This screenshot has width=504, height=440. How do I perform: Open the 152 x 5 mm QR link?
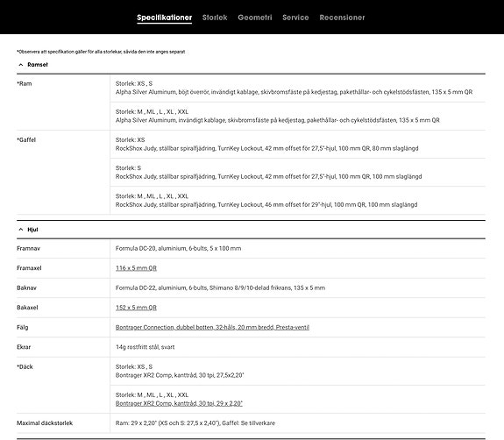pos(136,308)
